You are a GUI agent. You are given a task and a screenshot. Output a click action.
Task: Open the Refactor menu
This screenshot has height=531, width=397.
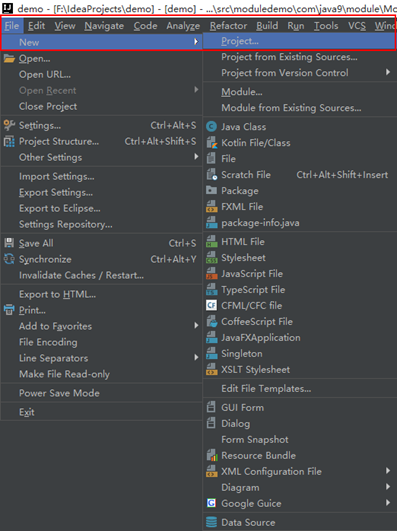(228, 26)
